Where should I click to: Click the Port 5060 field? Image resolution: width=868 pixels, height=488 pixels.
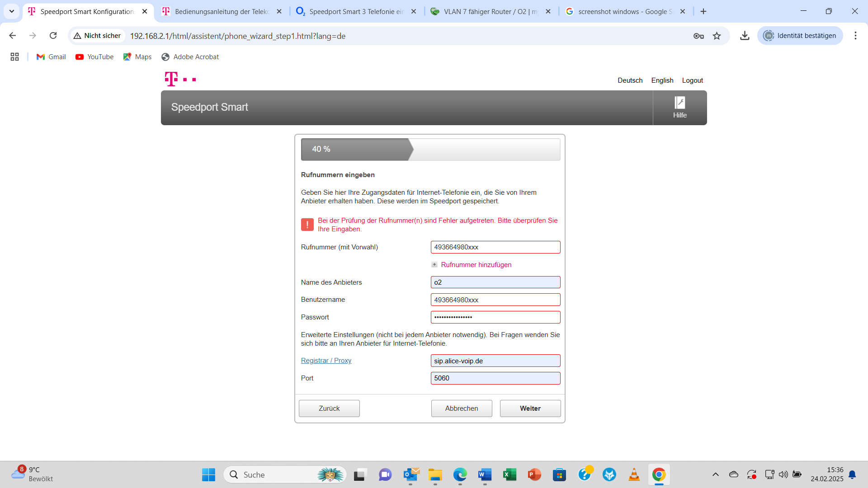coord(495,378)
